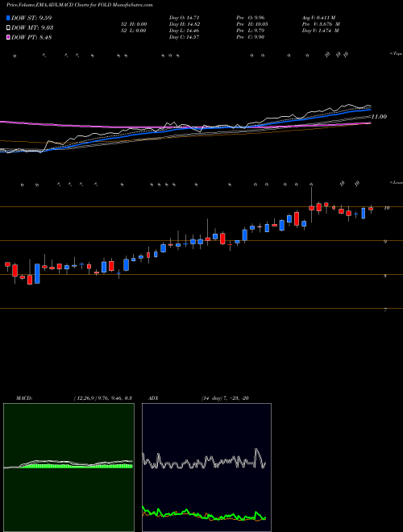Click the 'Day O: 14.71' value
This screenshot has width=403, height=532.
tap(185, 17)
